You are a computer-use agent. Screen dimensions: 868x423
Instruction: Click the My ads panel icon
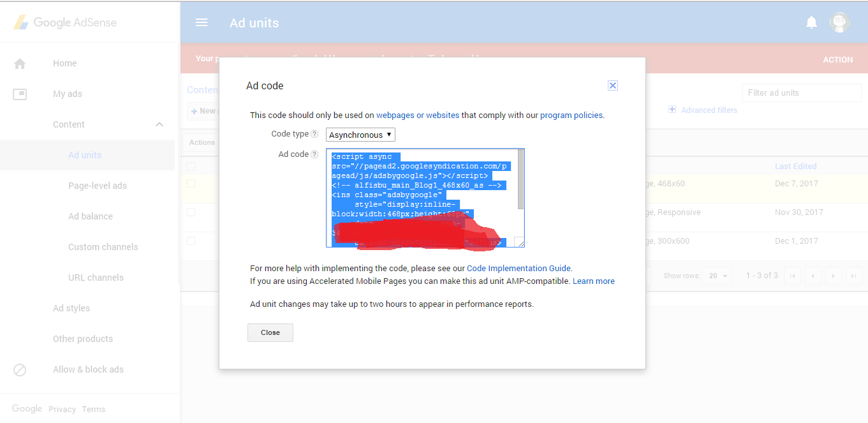pyautogui.click(x=20, y=94)
